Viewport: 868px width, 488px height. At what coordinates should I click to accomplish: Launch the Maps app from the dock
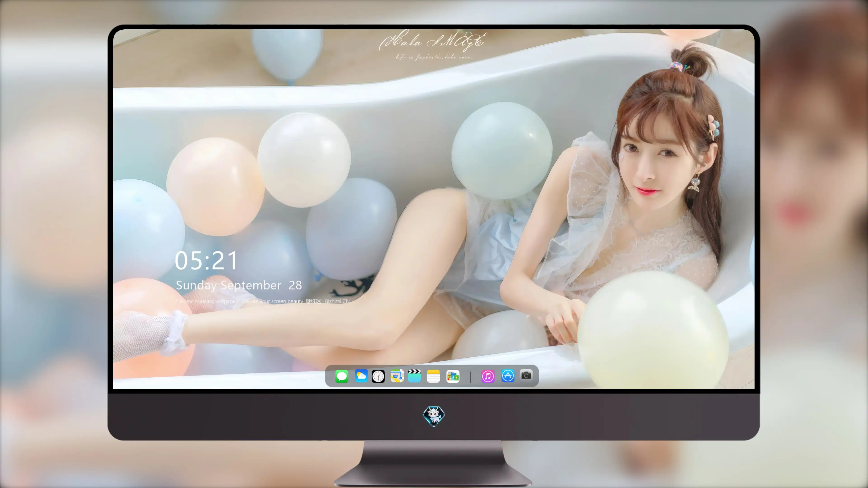397,376
